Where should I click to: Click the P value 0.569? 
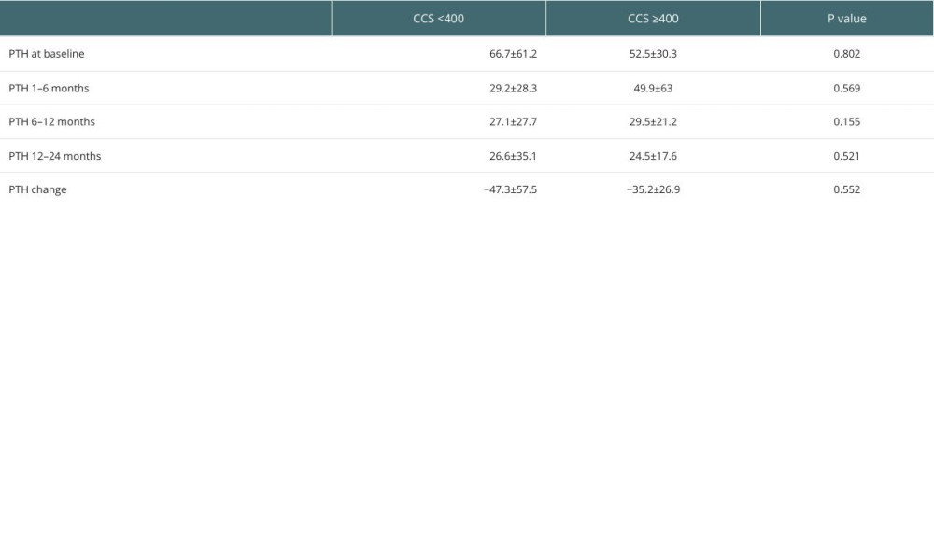(846, 88)
